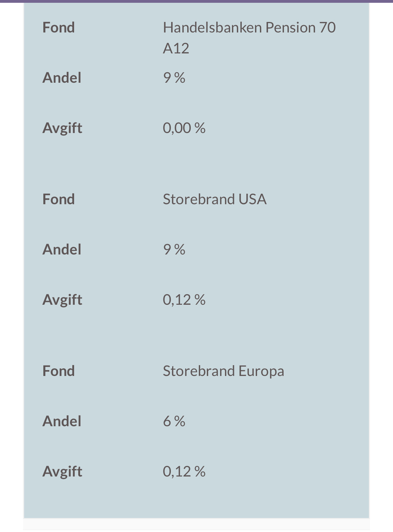Image resolution: width=393 pixels, height=532 pixels.
Task: Click the 0,00 % fee value
Action: (x=184, y=128)
